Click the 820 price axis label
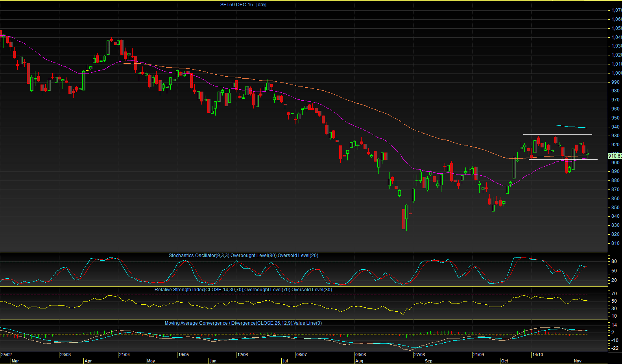The width and height of the screenshot is (622, 364). (615, 234)
